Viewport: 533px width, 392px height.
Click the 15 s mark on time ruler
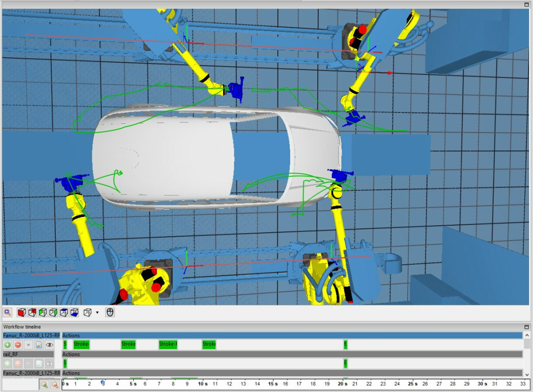point(273,384)
